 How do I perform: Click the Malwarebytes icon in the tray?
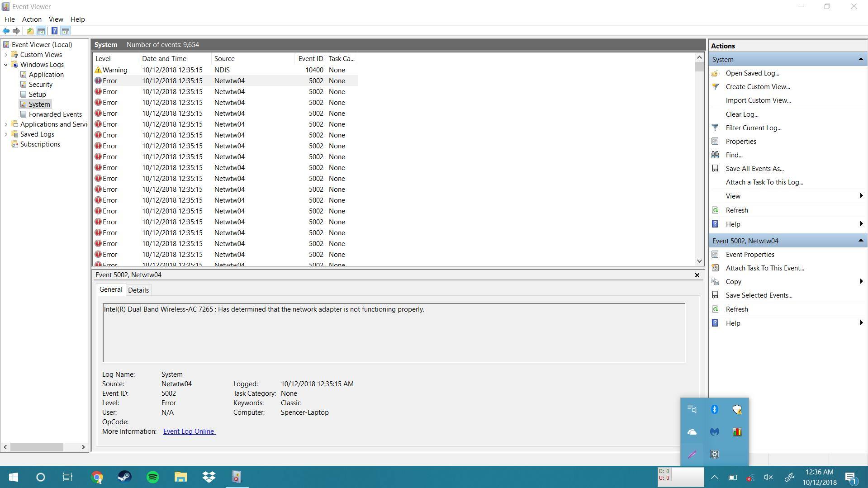[715, 432]
